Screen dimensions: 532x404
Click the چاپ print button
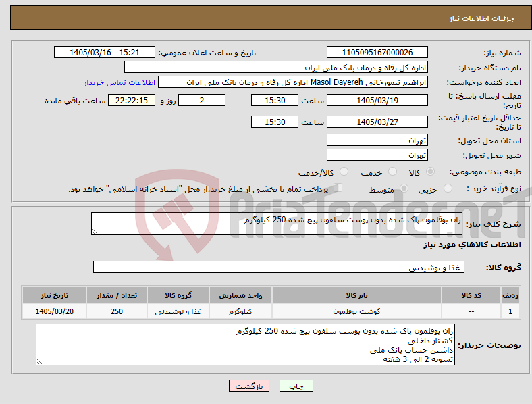tap(296, 386)
